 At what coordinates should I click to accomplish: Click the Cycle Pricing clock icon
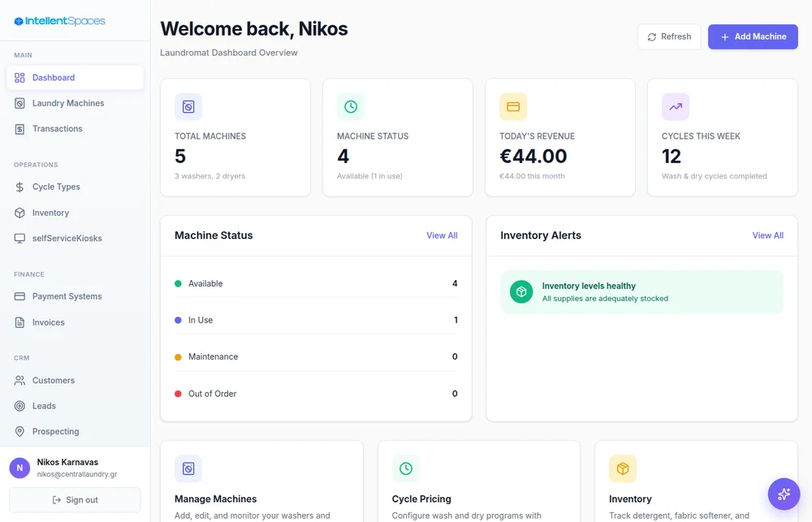coord(406,468)
